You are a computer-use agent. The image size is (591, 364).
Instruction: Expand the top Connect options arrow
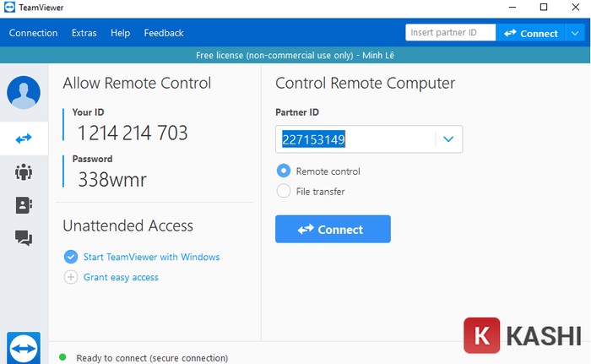[575, 33]
